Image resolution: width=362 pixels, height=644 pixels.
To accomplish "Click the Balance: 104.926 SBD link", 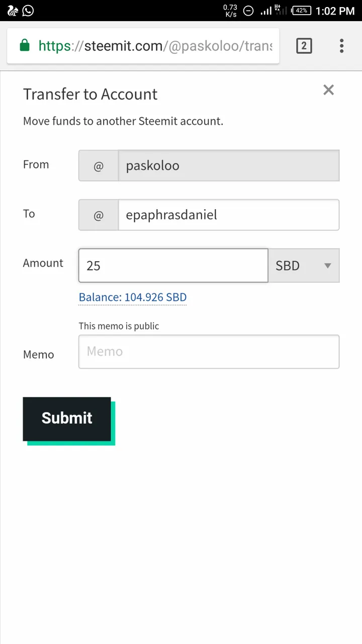I will [x=133, y=297].
